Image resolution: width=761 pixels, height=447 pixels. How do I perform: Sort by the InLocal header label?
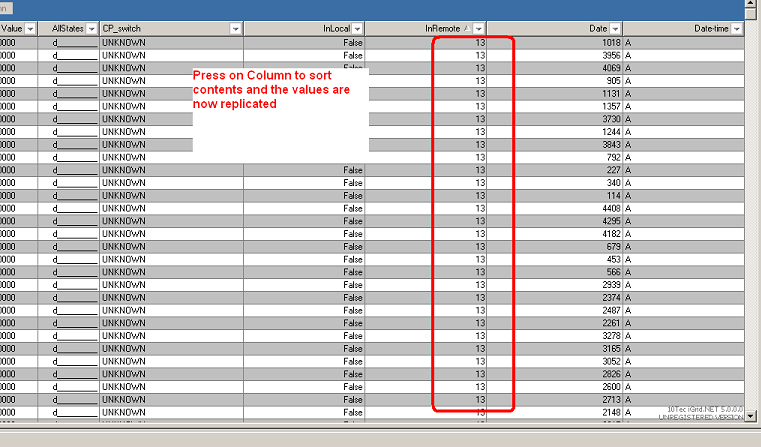(336, 29)
